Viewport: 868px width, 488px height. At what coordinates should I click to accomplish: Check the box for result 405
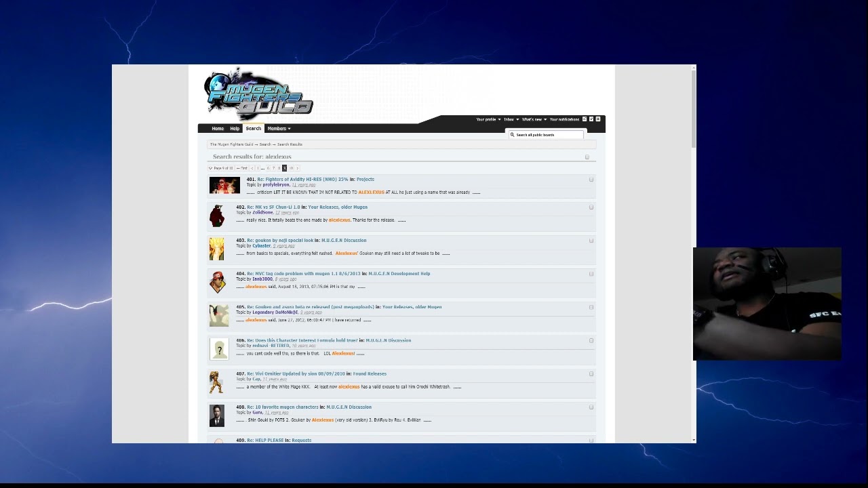click(591, 307)
